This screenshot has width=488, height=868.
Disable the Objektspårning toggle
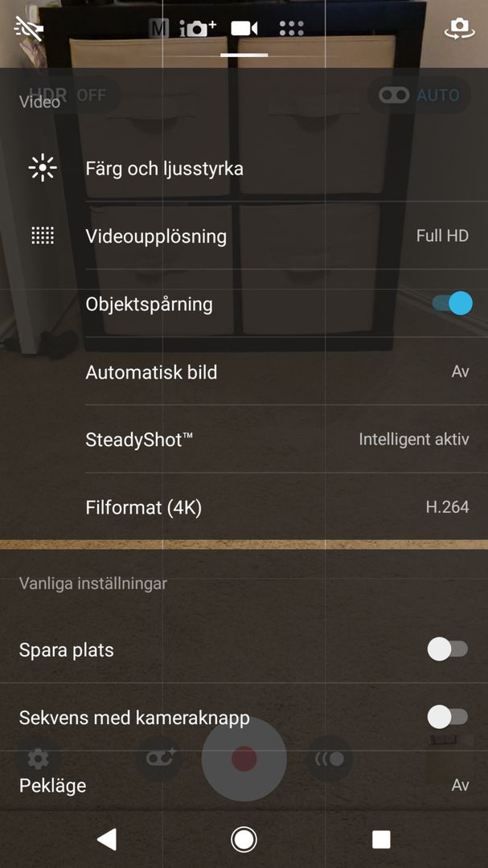pyautogui.click(x=451, y=304)
